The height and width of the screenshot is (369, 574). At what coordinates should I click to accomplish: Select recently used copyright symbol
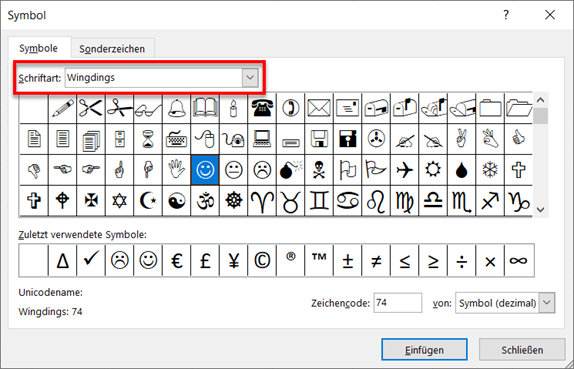point(262,261)
